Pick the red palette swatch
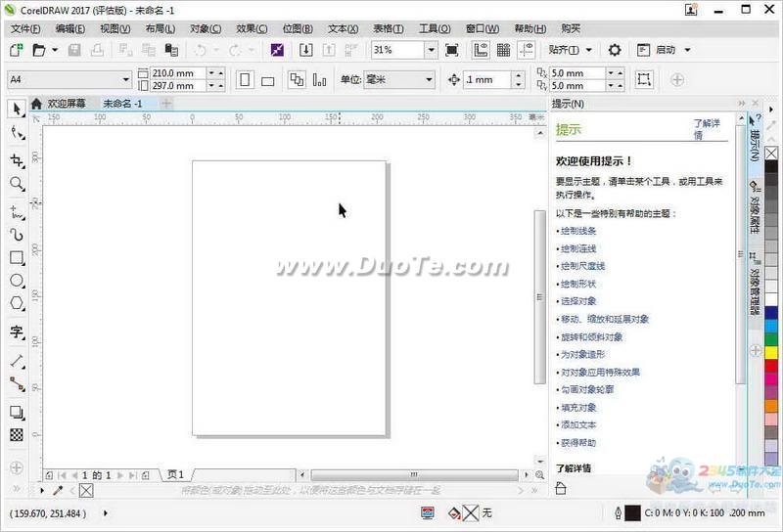The image size is (783, 532). click(771, 366)
